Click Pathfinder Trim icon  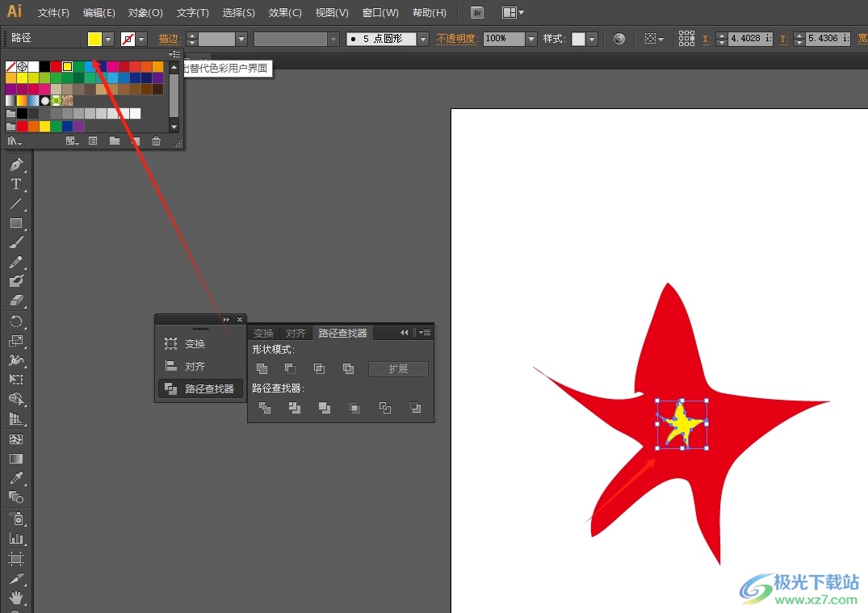coord(295,408)
